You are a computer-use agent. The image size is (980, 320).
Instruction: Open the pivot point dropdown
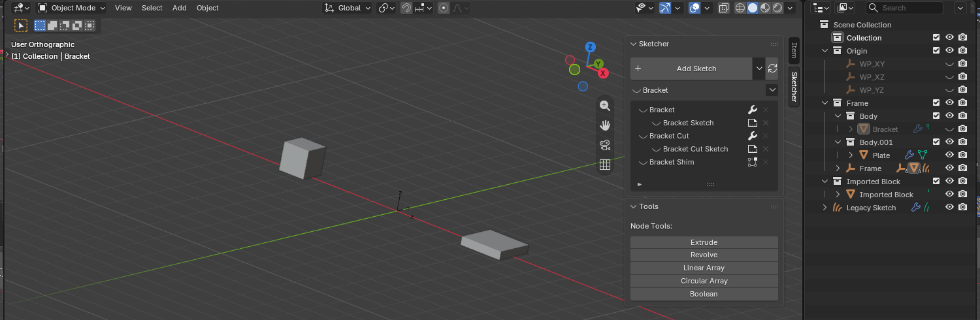click(x=387, y=8)
